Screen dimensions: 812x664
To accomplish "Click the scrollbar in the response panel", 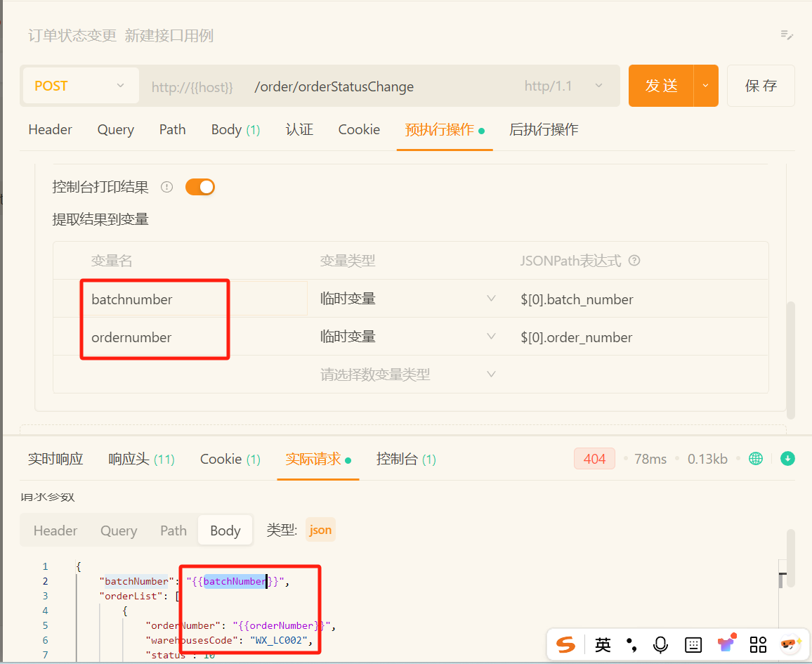I will pyautogui.click(x=790, y=559).
